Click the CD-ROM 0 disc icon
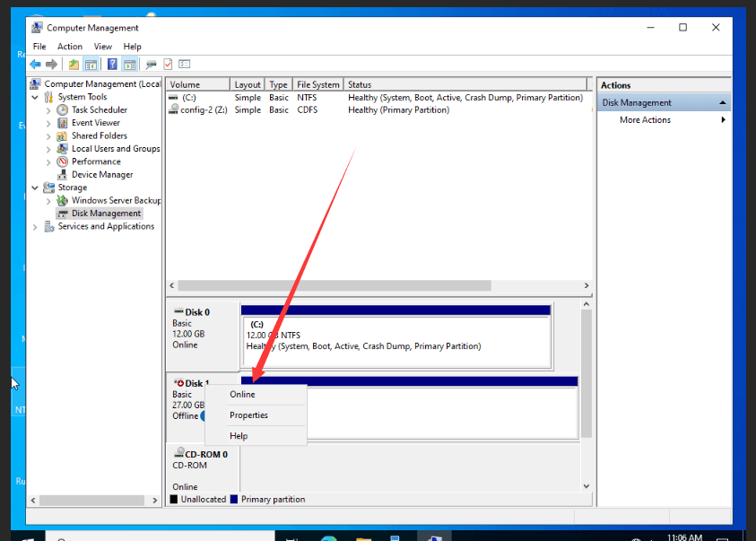The height and width of the screenshot is (541, 756). (178, 452)
